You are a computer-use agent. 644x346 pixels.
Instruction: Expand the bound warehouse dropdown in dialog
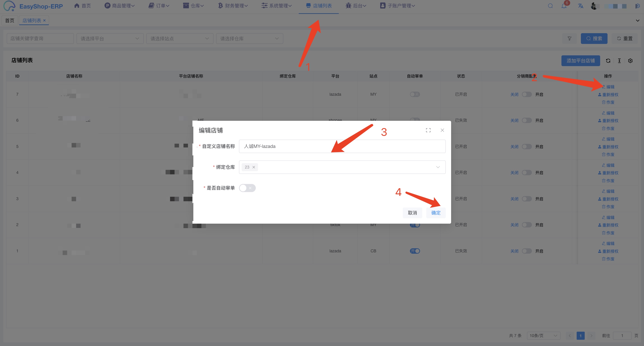tap(438, 167)
